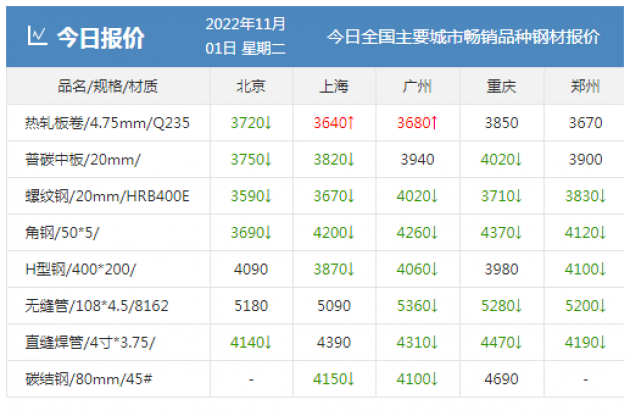Open the H型钢/400*200/ product row
The width and height of the screenshot is (630, 416).
[x=80, y=270]
